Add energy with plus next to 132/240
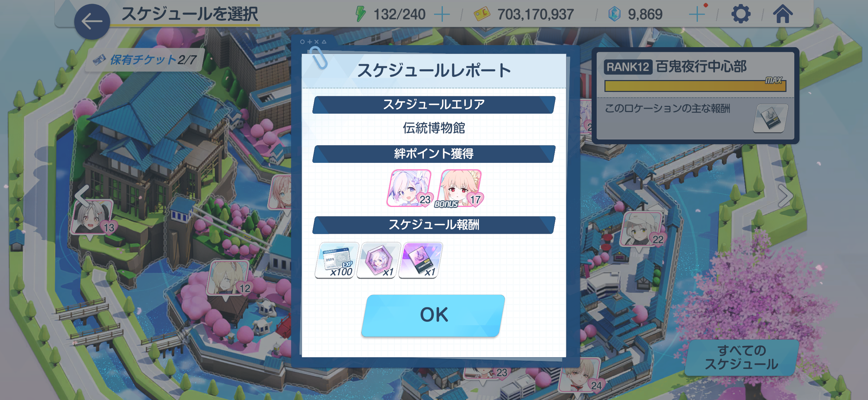Viewport: 868px width, 400px height. pos(442,14)
